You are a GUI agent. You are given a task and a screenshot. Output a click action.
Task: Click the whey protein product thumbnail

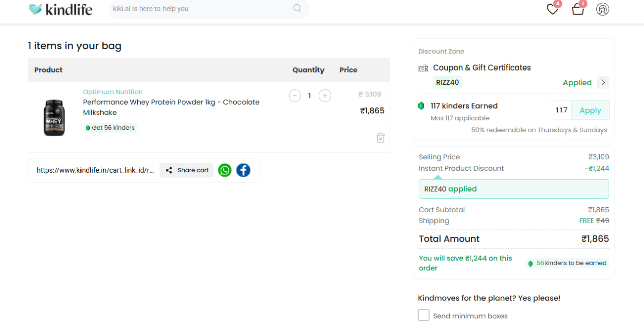(54, 117)
